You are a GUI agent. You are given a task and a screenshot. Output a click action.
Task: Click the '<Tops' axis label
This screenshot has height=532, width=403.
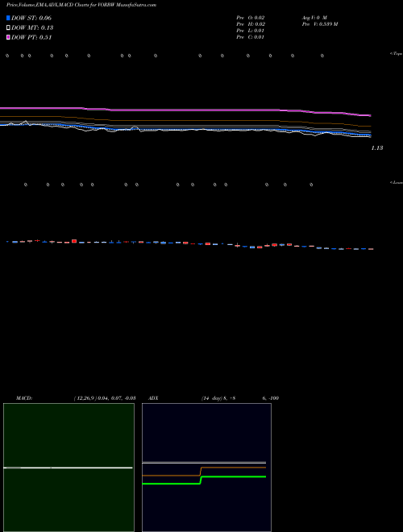[397, 54]
